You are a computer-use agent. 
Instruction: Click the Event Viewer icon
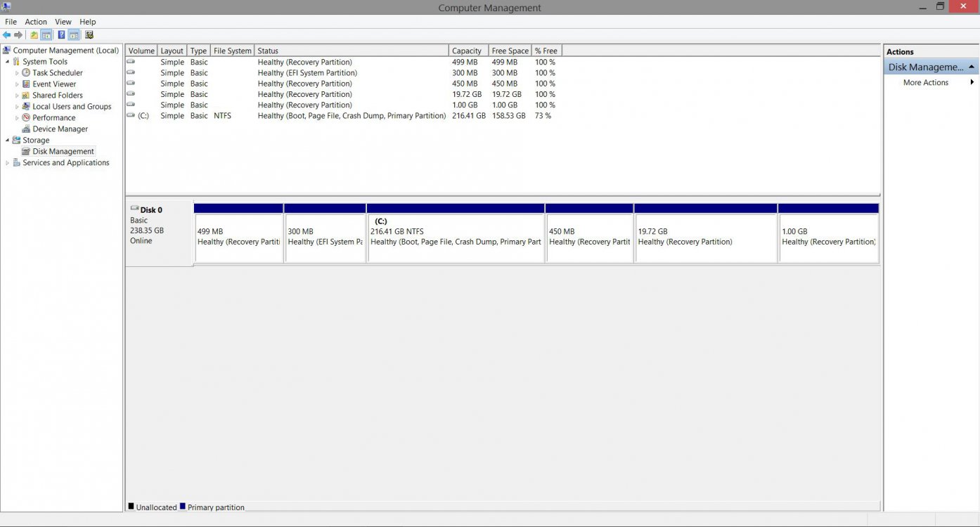(x=26, y=84)
